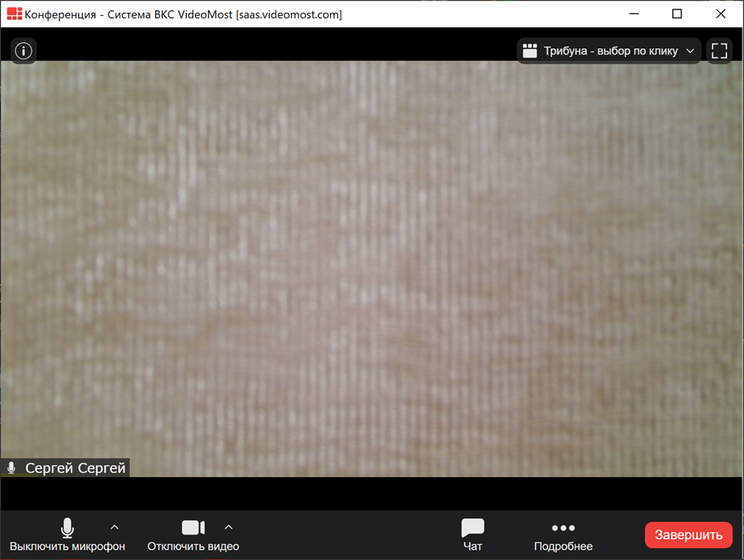Open the conference info icon
The image size is (744, 560).
pyautogui.click(x=23, y=51)
